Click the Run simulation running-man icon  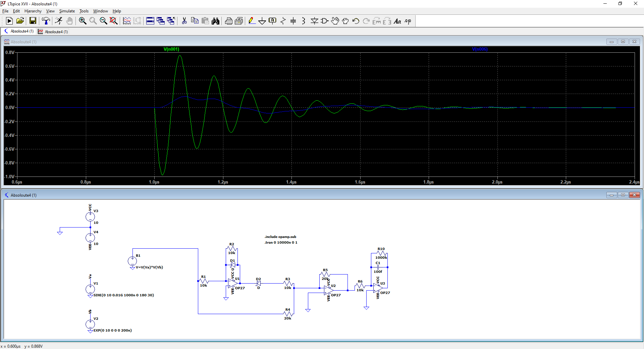(x=59, y=21)
